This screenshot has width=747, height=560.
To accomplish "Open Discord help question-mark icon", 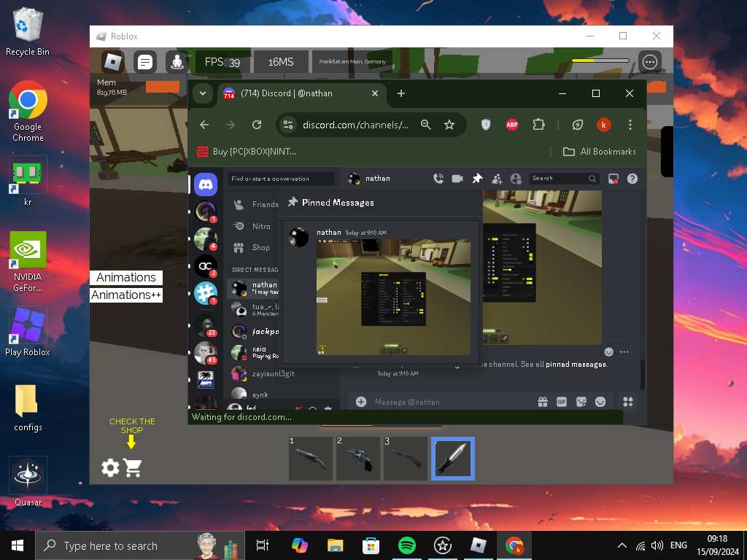I will click(632, 179).
